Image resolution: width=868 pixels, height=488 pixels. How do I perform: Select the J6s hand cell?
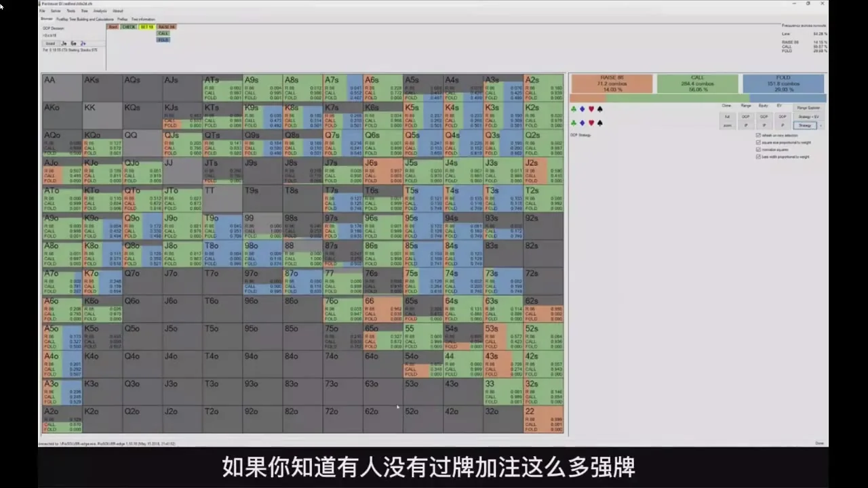coord(383,171)
